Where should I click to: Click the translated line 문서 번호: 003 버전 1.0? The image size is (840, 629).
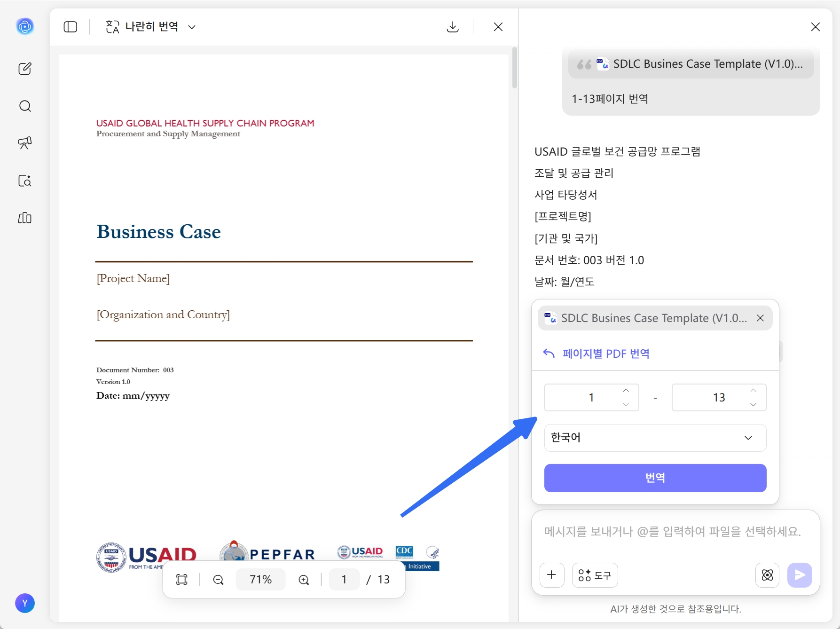point(589,260)
